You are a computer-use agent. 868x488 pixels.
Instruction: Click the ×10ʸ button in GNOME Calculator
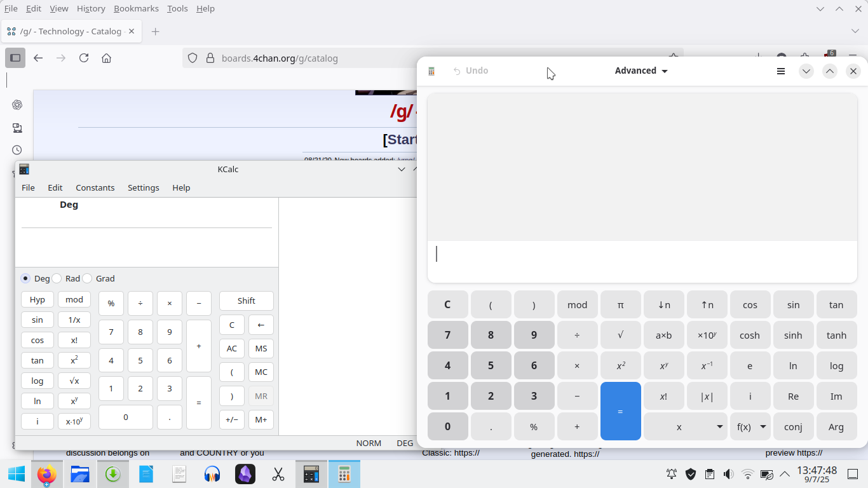point(707,335)
